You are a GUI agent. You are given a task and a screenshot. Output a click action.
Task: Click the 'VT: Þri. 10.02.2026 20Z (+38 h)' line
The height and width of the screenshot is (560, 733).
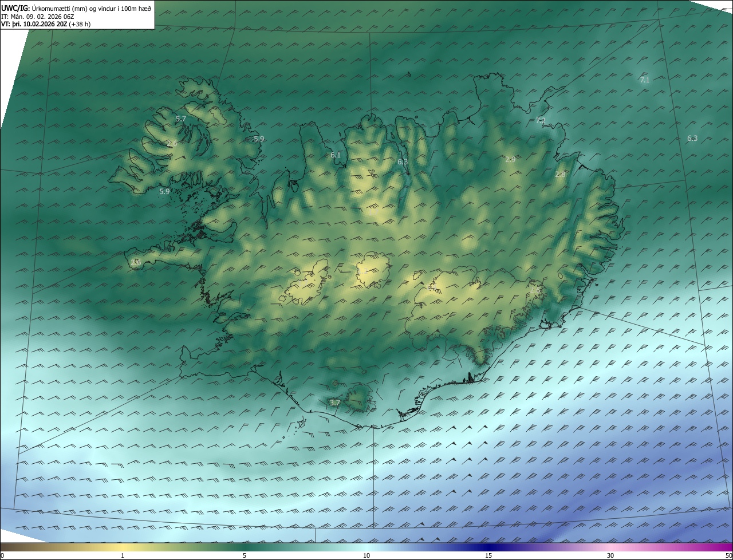click(46, 24)
